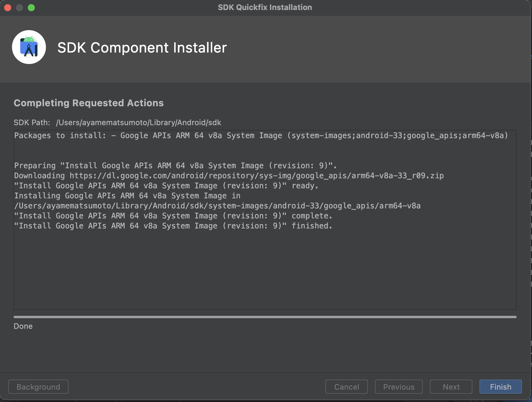
Task: Click the Android Studio logo icon
Action: pos(29,47)
